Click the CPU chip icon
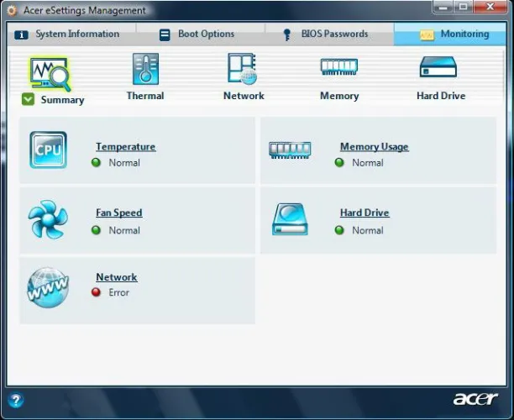 [48, 150]
